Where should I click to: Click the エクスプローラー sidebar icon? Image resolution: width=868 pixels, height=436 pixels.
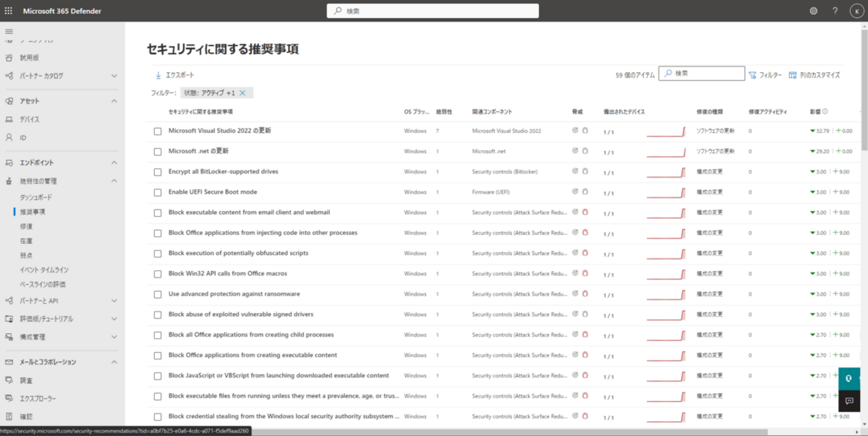pyautogui.click(x=9, y=398)
